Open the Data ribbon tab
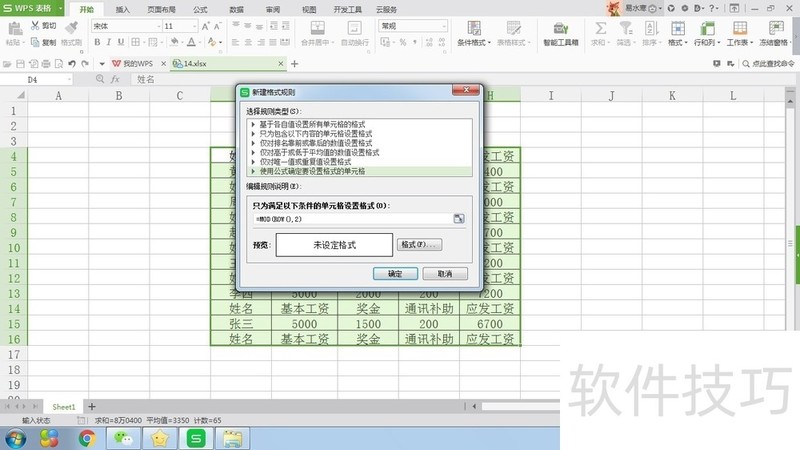The width and height of the screenshot is (800, 450). (x=236, y=9)
